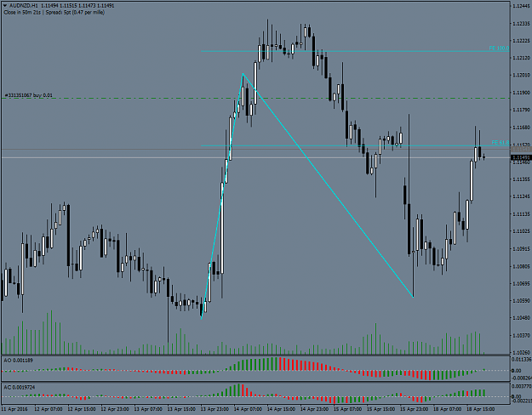Image resolution: width=532 pixels, height=415 pixels.
Task: Click the 0.011336 AO scale value
Action: click(522, 359)
